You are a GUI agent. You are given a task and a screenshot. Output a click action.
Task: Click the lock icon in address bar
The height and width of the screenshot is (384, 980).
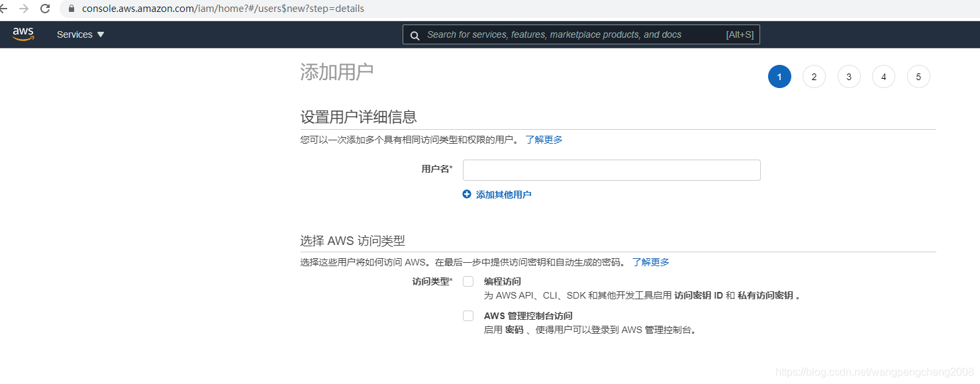tap(72, 9)
